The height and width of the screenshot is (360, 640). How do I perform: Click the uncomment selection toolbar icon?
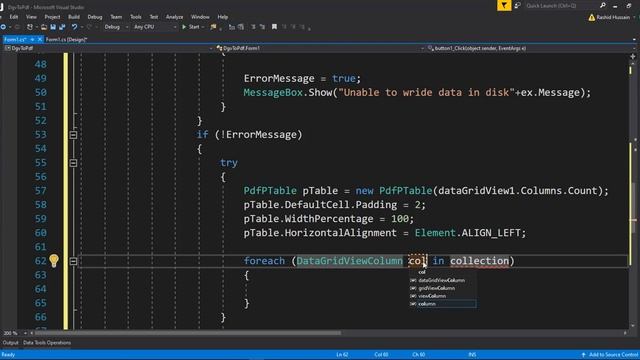coord(241,27)
